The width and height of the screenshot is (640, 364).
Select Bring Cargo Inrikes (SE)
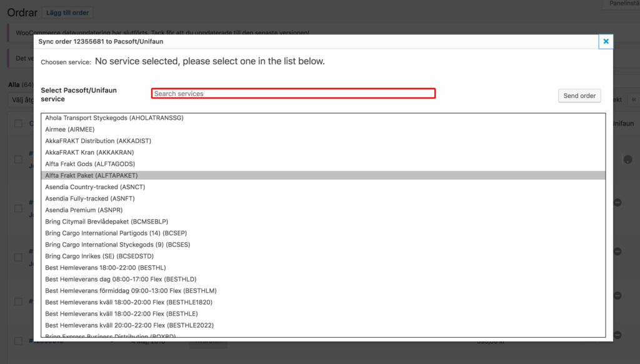99,257
